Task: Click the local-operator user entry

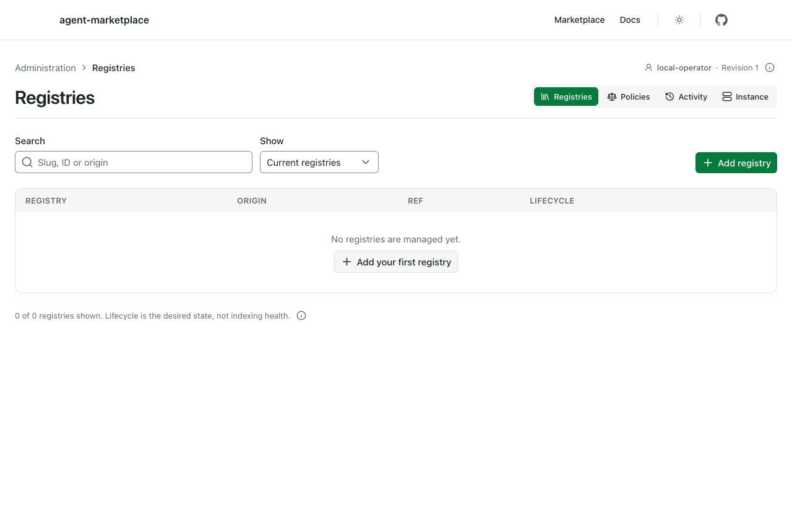Action: click(678, 67)
